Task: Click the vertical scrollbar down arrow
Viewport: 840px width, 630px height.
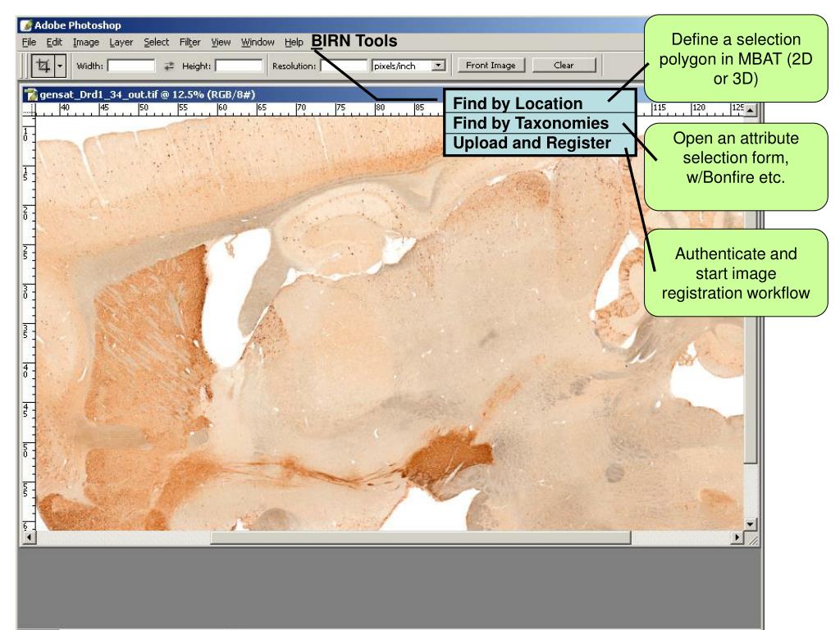Action: click(x=750, y=524)
